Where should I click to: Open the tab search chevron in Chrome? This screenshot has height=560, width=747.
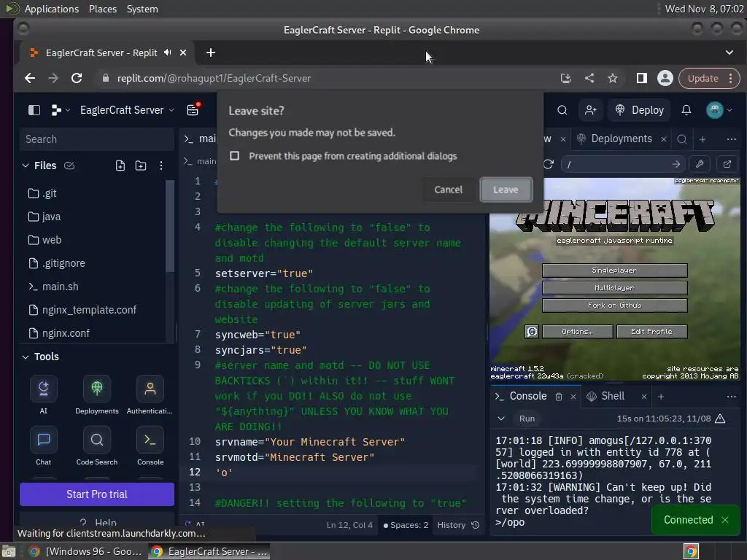pos(729,52)
